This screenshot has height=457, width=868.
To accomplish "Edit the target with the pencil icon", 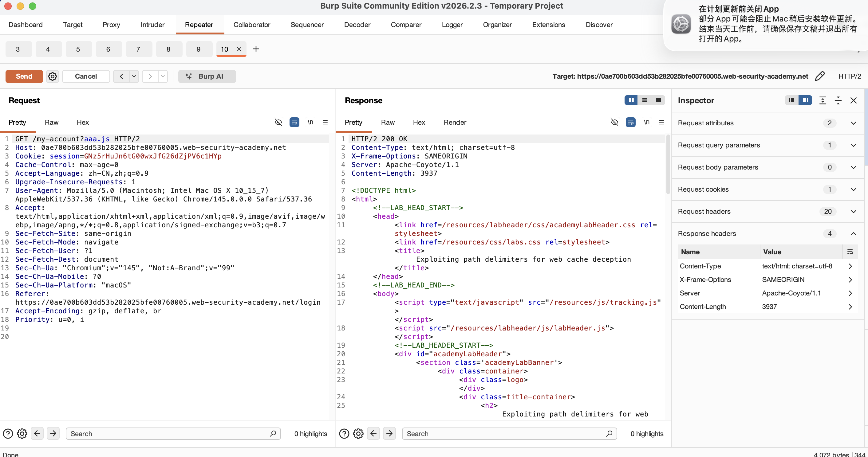I will click(819, 76).
